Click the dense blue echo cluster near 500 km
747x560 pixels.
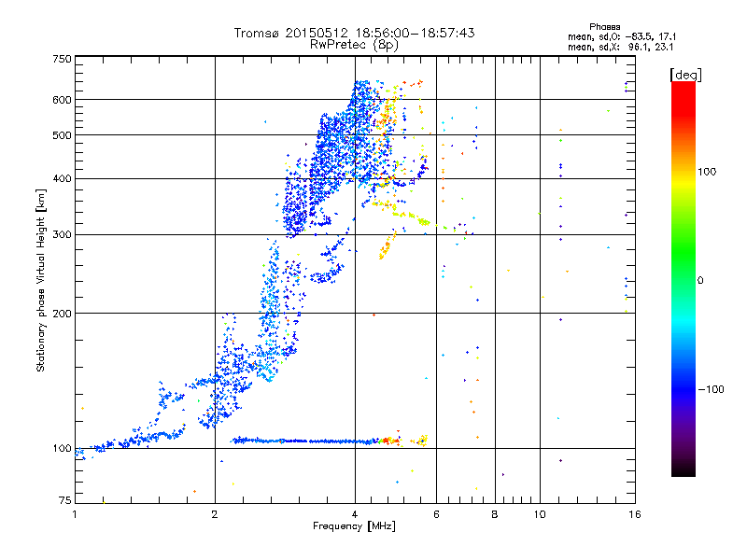tap(341, 143)
